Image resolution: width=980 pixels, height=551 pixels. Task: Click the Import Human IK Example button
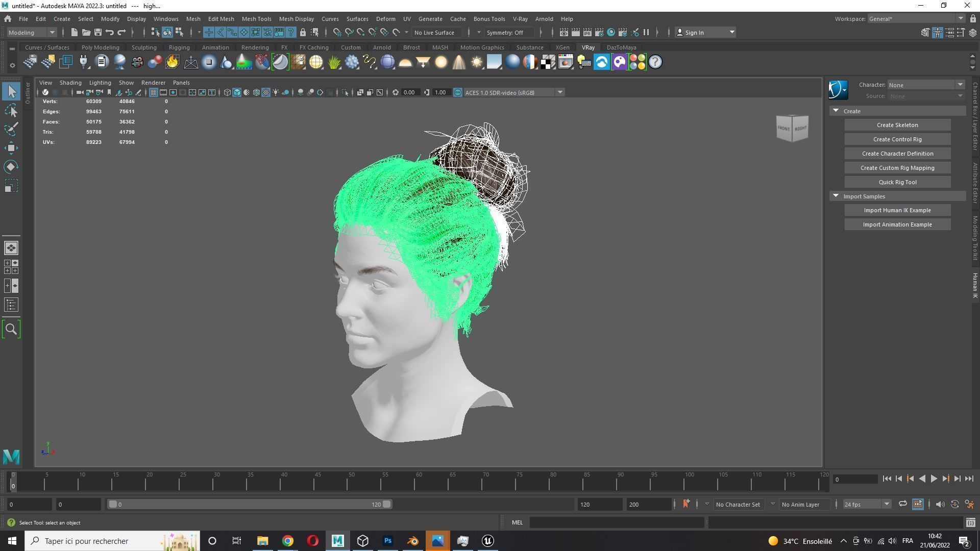click(897, 210)
